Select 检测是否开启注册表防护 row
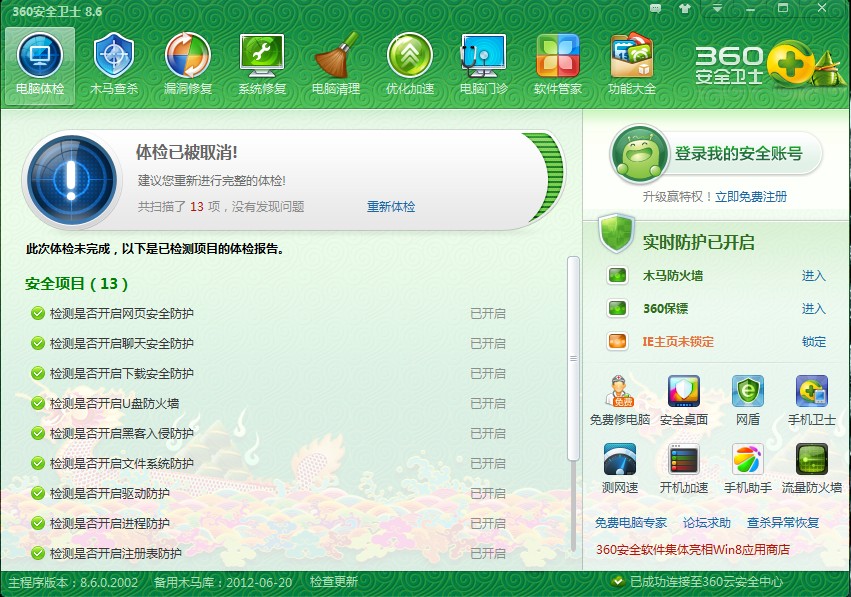Image resolution: width=851 pixels, height=597 pixels. pyautogui.click(x=268, y=554)
